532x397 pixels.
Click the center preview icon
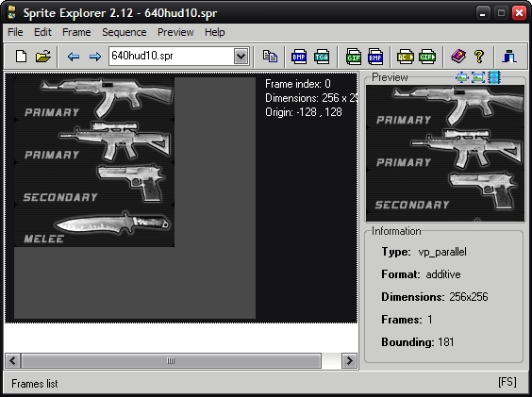tap(462, 77)
